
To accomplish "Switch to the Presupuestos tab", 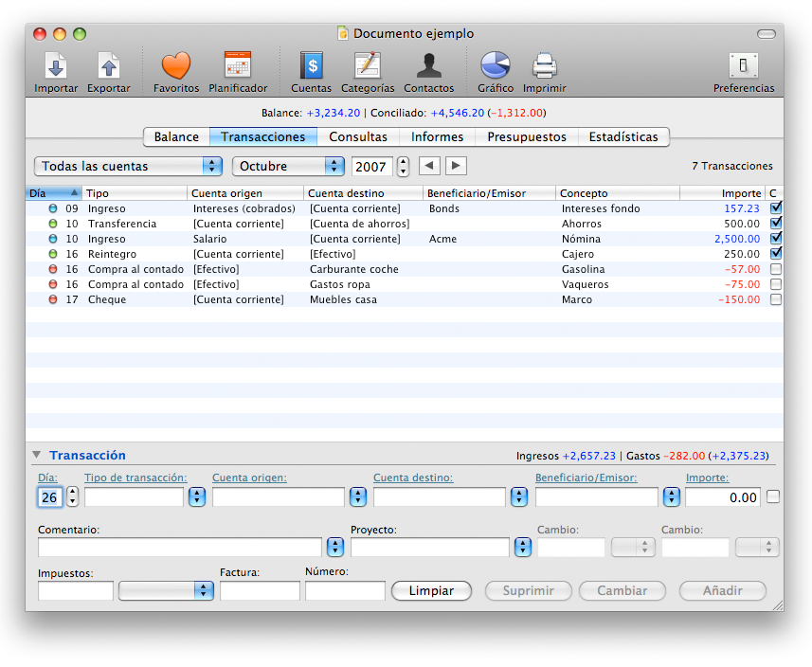I will point(526,136).
